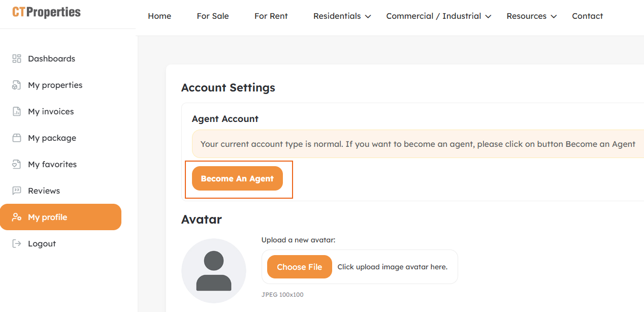Click the Reviews speech bubble icon
This screenshot has width=644, height=312.
click(17, 191)
